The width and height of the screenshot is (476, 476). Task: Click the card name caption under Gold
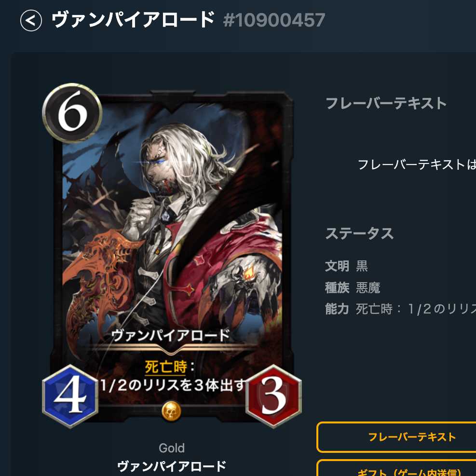172,466
